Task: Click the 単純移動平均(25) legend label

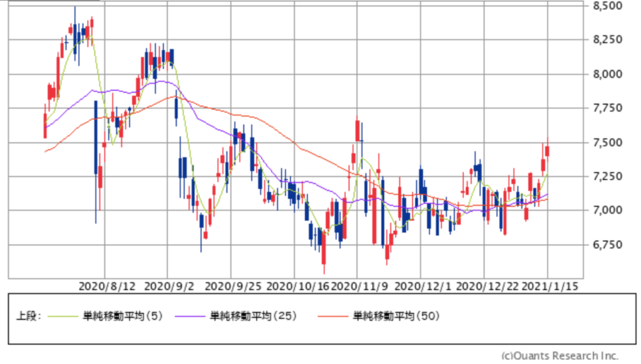Action: pyautogui.click(x=253, y=316)
